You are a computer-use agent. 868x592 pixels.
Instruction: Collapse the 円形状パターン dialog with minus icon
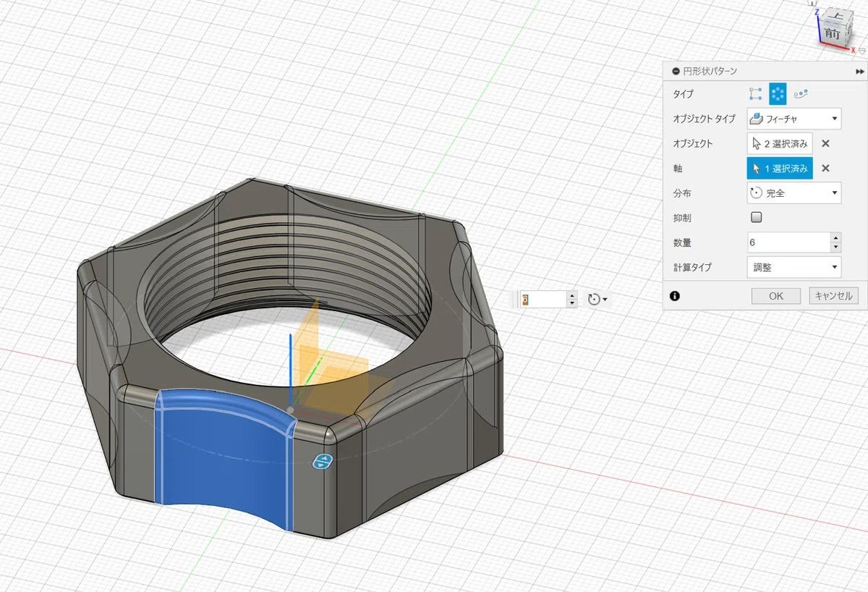pyautogui.click(x=676, y=72)
